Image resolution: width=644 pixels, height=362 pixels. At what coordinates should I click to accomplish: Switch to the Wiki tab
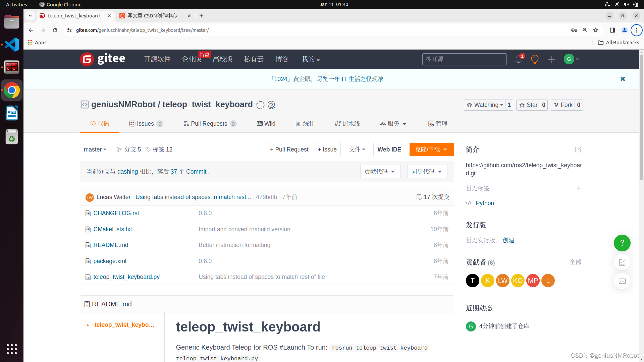click(266, 123)
